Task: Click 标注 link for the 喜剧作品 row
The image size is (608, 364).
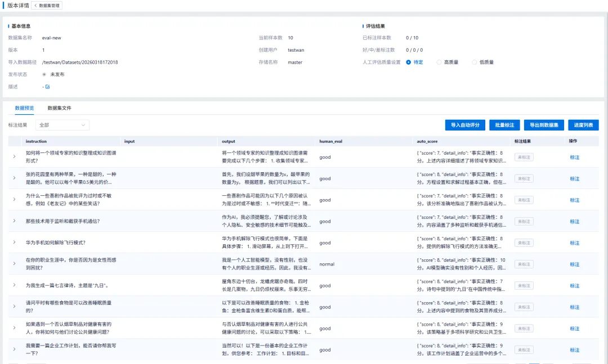Action: [x=574, y=200]
